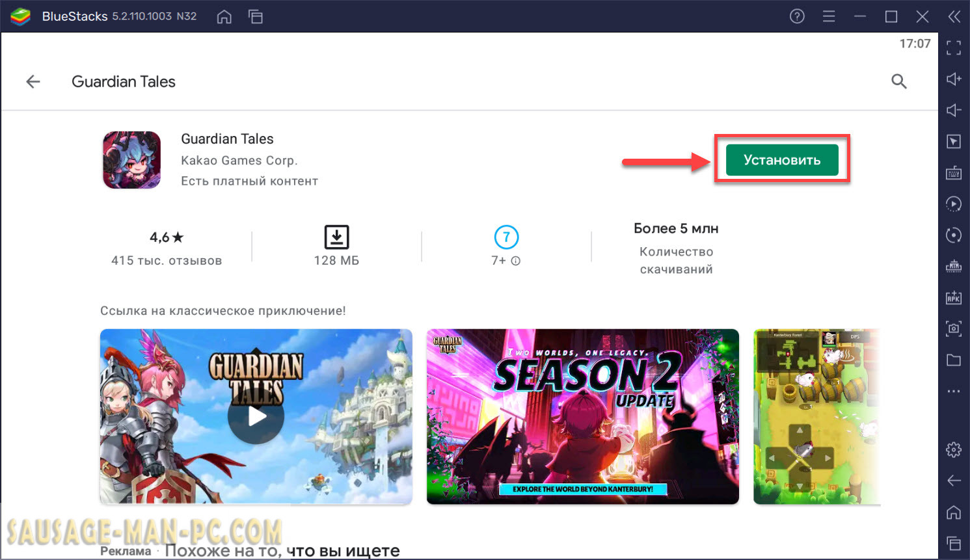Click the Guardian Tales app icon
Image resolution: width=970 pixels, height=560 pixels.
click(132, 160)
